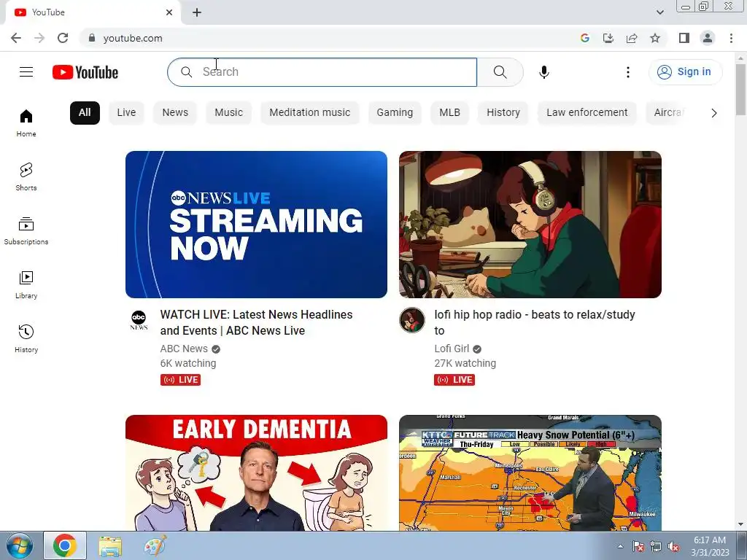The height and width of the screenshot is (560, 747).
Task: Select the Live filter chip
Action: [x=126, y=113]
